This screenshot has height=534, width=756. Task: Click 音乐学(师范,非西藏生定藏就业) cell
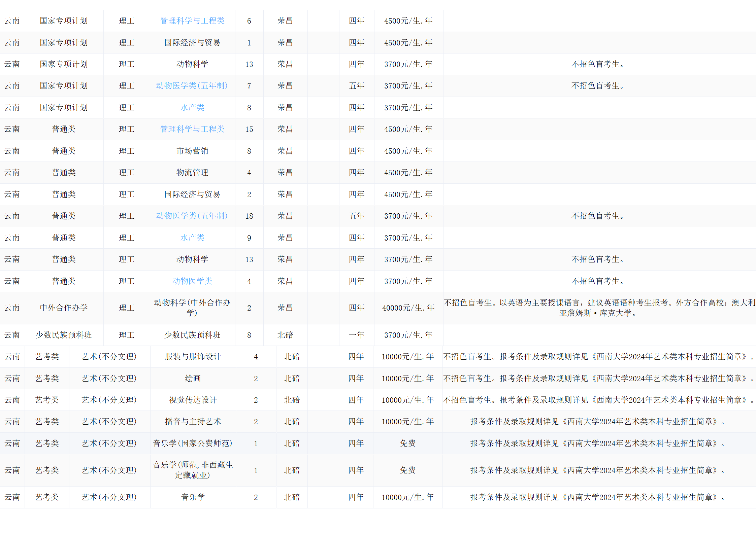pyautogui.click(x=193, y=470)
